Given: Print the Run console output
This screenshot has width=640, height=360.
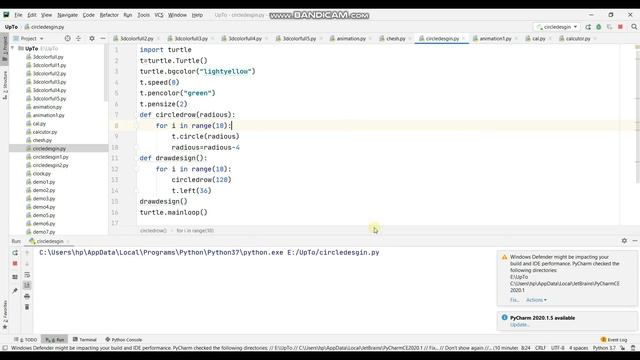Looking at the screenshot, I should coord(27,296).
